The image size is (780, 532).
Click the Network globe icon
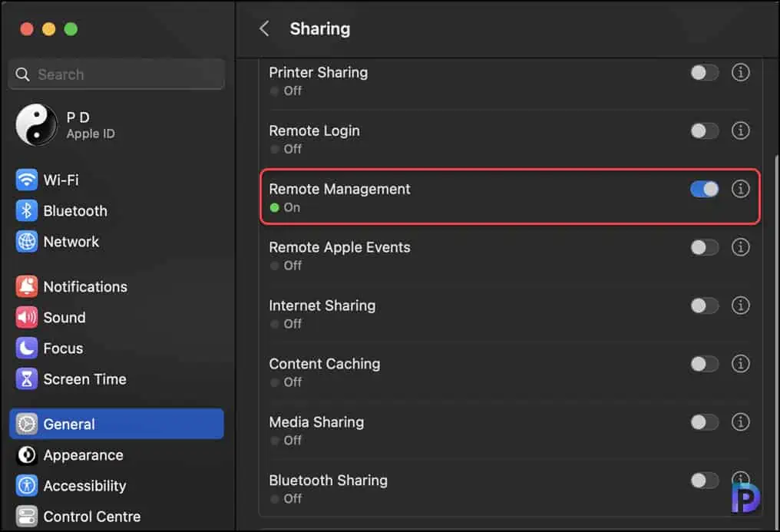coord(26,242)
